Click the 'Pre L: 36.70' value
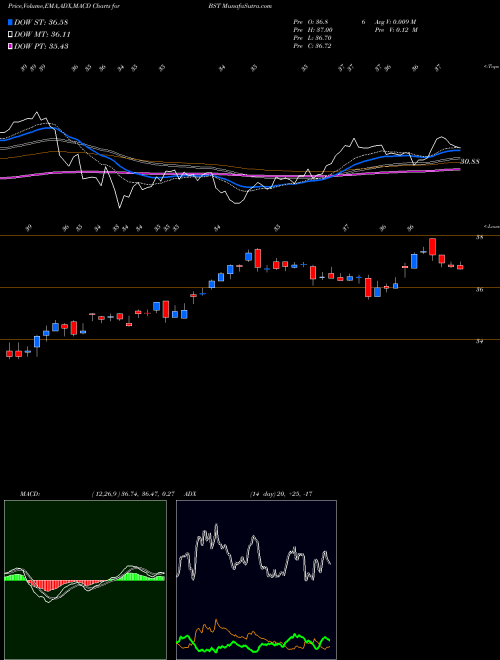The height and width of the screenshot is (660, 500). pos(313,38)
